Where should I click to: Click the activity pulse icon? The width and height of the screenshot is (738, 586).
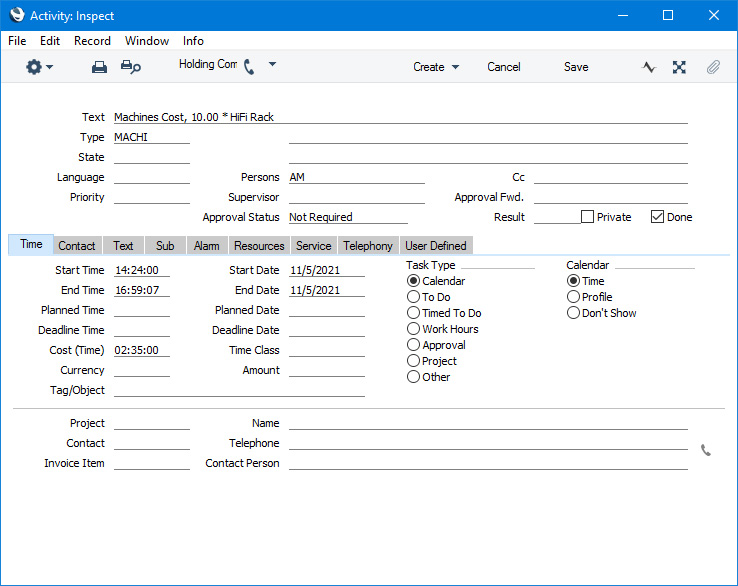(x=649, y=67)
